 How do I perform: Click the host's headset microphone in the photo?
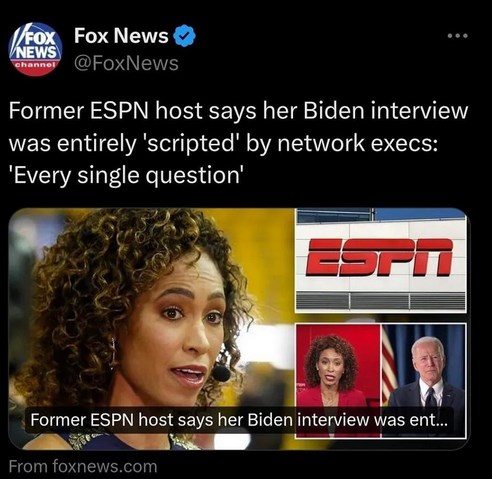coord(221,373)
